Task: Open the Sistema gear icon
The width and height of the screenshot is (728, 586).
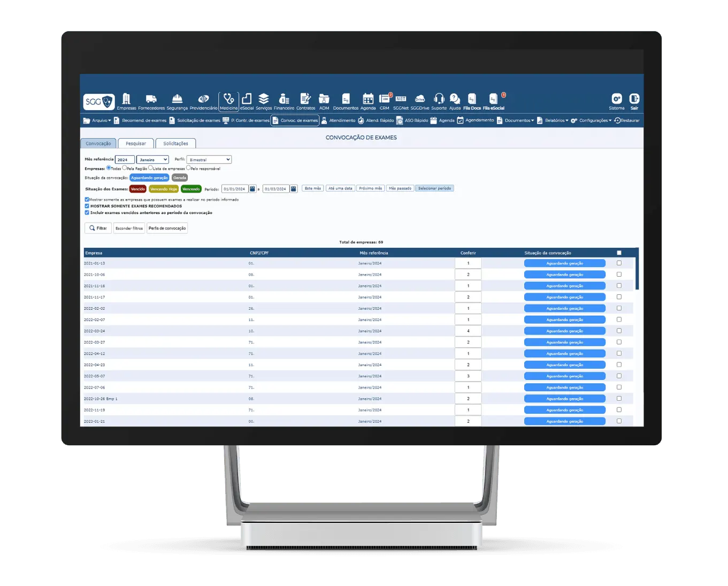Action: pyautogui.click(x=617, y=101)
